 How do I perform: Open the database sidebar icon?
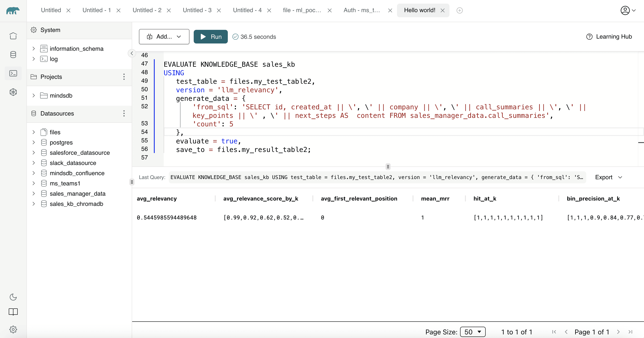point(13,55)
